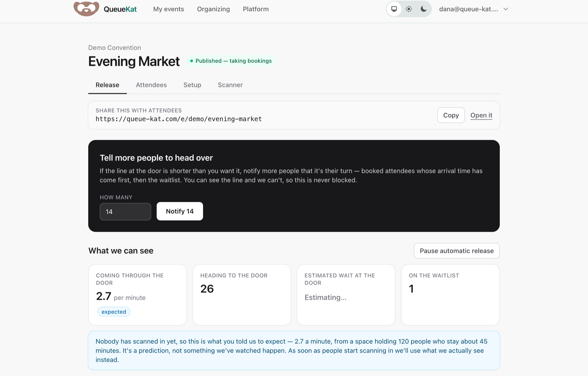Viewport: 588px width, 376px height.
Task: Click the 2.7 per minute value
Action: [x=121, y=296]
